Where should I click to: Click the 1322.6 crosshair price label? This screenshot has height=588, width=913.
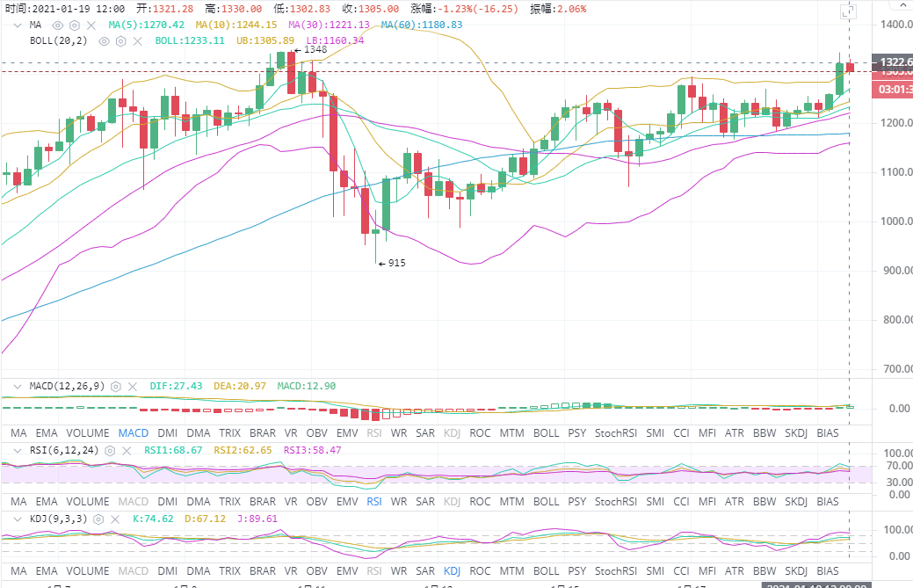tap(892, 62)
